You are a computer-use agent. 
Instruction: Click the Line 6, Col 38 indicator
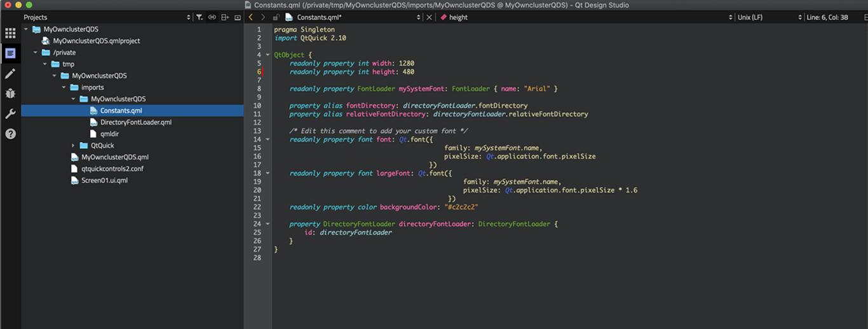coord(827,17)
